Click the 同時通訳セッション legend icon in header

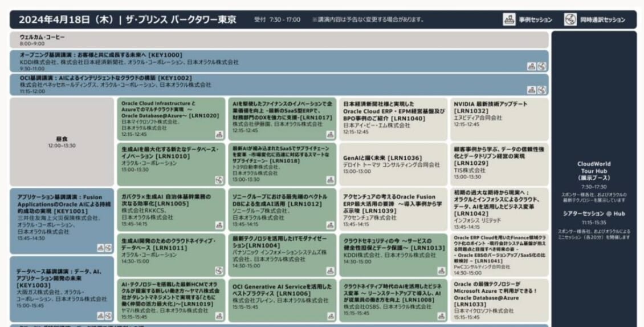570,19
